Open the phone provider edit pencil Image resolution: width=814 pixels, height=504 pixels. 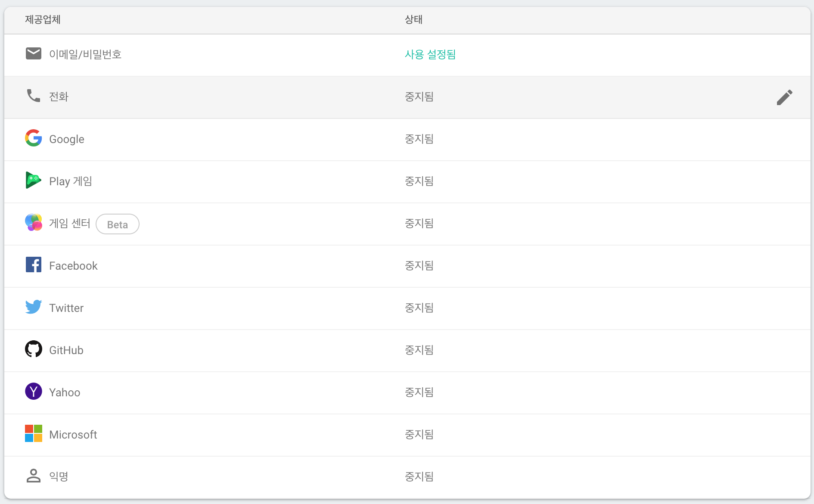point(785,97)
